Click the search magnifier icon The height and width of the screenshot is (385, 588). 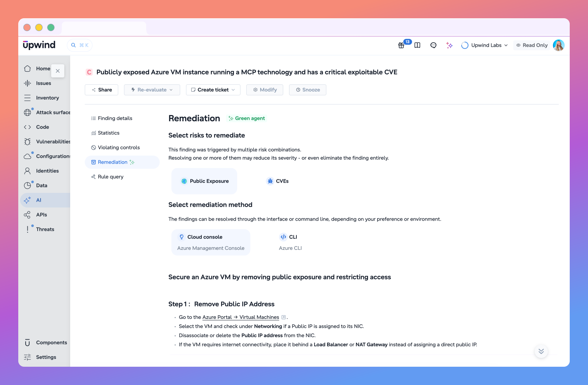click(x=73, y=45)
